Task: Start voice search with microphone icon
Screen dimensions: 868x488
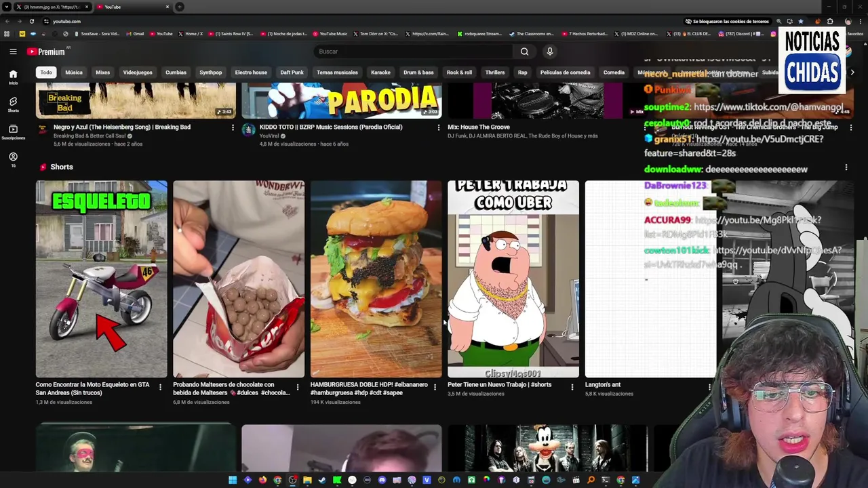Action: (550, 52)
